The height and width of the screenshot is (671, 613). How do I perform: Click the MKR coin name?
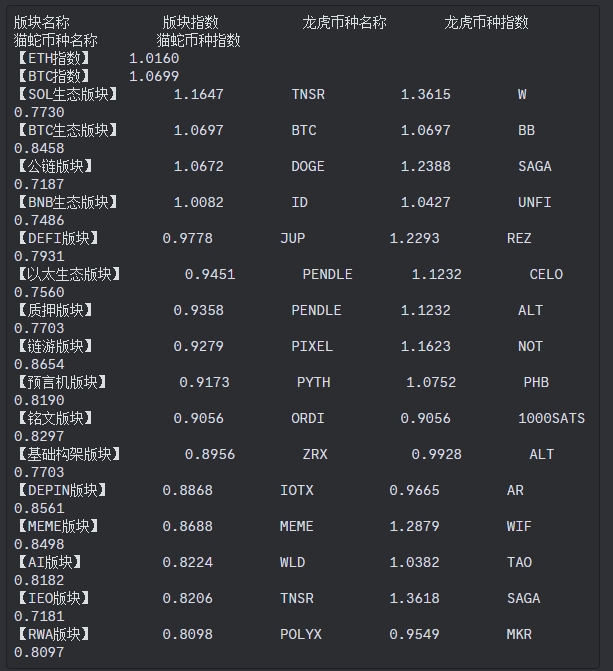[x=519, y=633]
